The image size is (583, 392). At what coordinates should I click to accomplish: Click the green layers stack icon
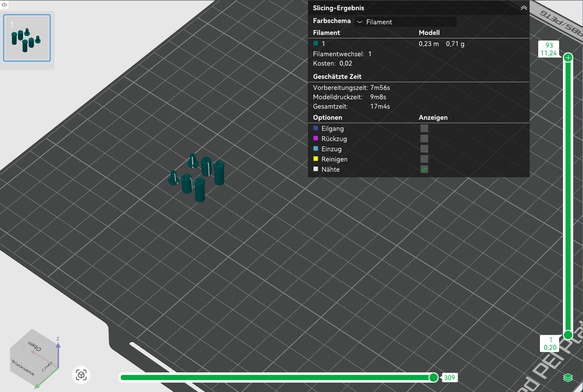(x=567, y=378)
